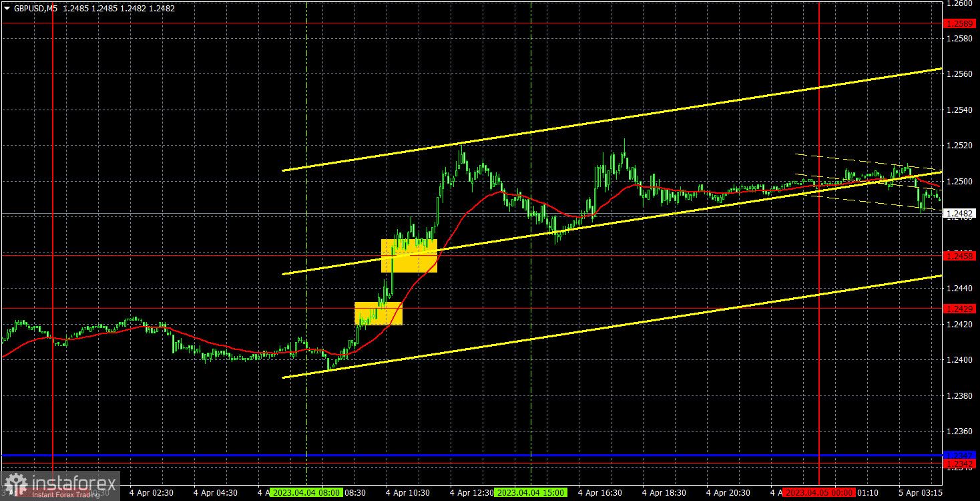Click the 1.2440 price axis label
The image size is (980, 501).
click(x=959, y=289)
